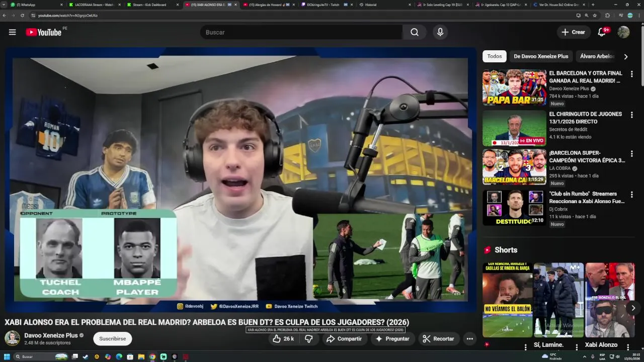Select the Álvaro Arbeloa filter chip
Viewport: 644px width, 362px height.
tap(597, 56)
